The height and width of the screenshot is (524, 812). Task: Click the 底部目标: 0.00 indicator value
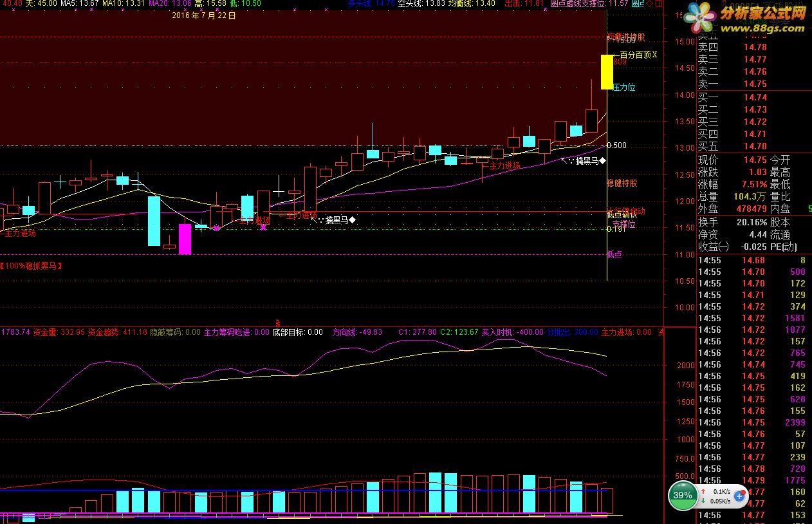298,333
